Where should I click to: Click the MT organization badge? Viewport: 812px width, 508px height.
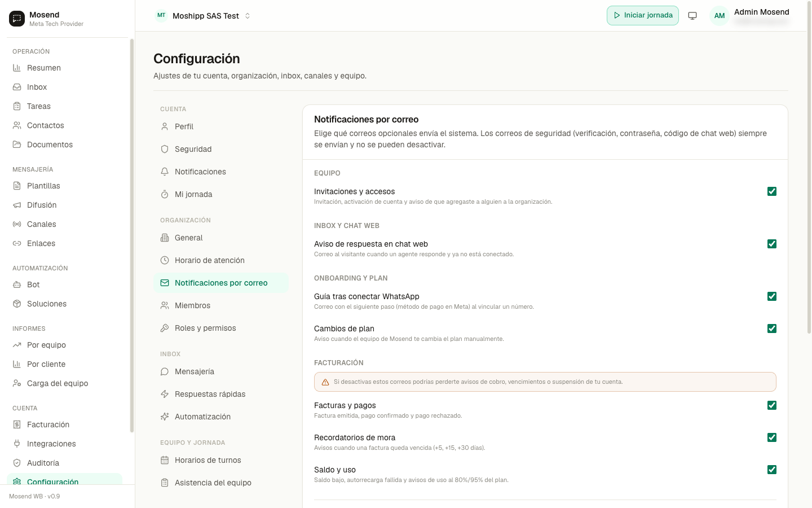click(x=161, y=16)
